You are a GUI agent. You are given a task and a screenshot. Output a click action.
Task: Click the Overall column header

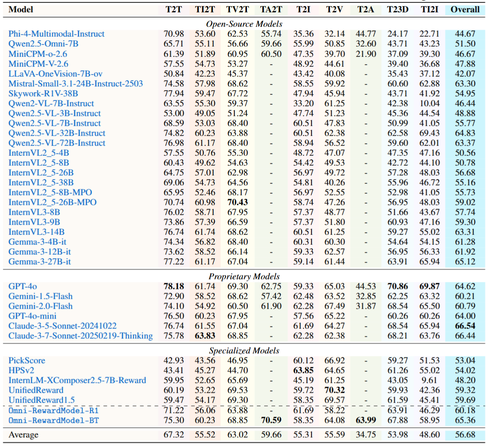pos(465,9)
